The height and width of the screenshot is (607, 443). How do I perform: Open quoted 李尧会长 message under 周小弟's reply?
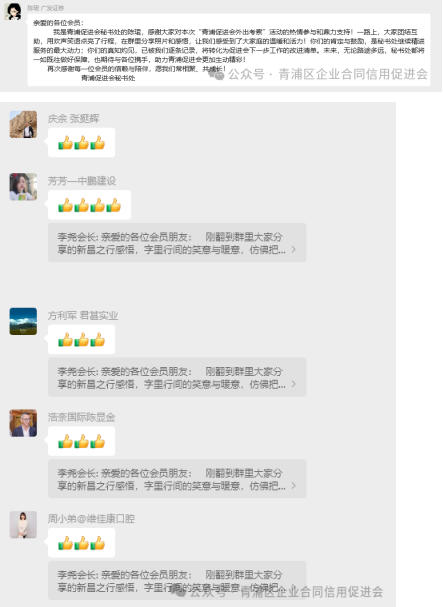tap(177, 581)
